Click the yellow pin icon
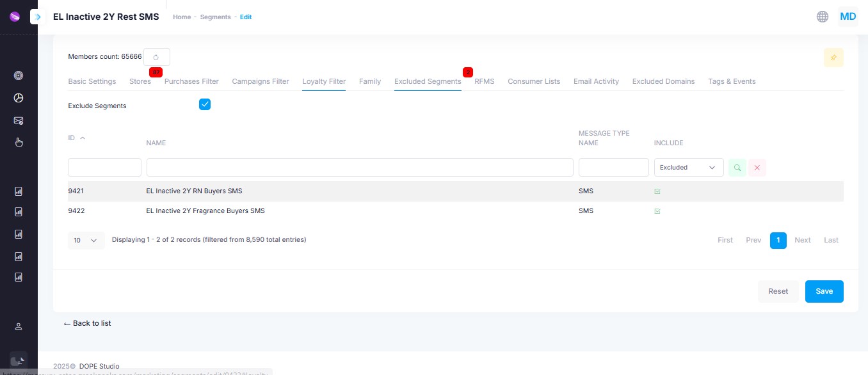 pyautogui.click(x=833, y=58)
